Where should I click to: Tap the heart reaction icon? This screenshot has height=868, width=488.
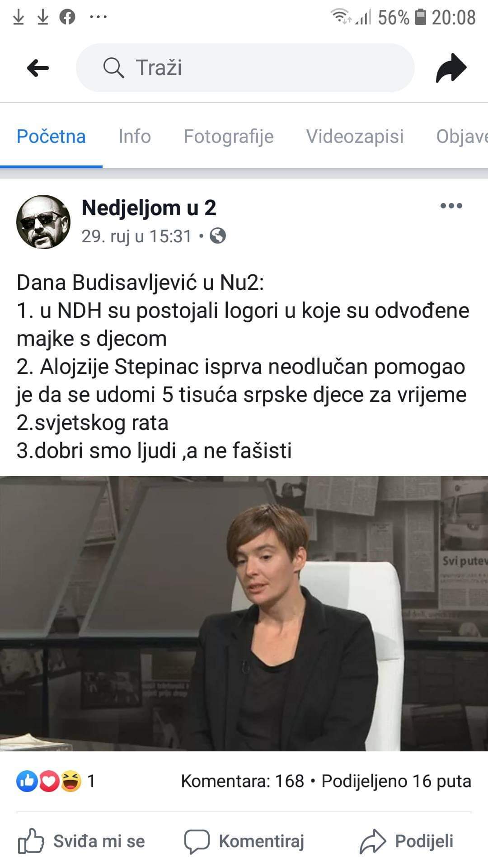49,782
